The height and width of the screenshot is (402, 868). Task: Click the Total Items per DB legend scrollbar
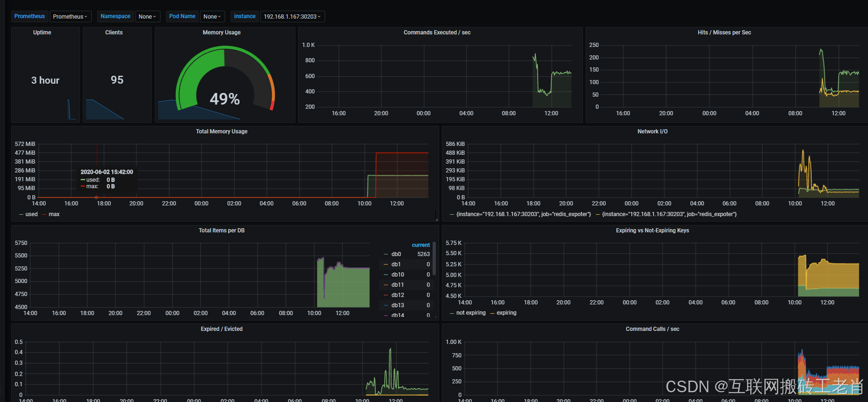(434, 258)
